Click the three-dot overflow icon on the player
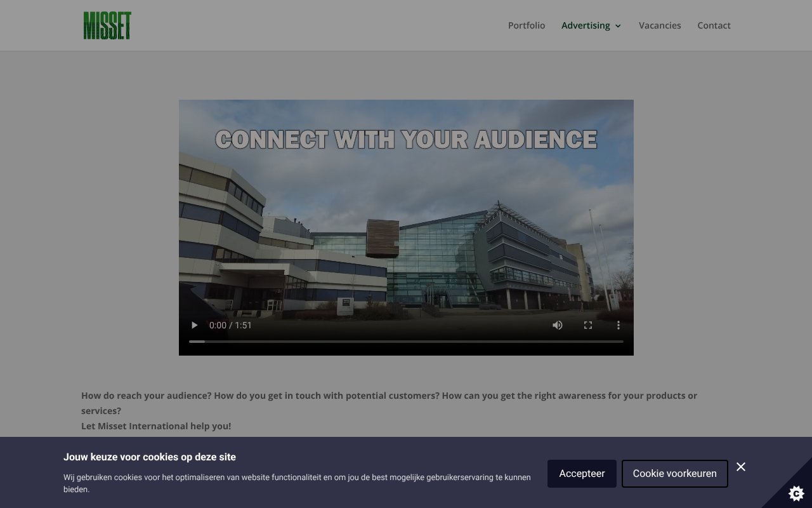Screen dimensions: 812x508 tap(618, 324)
